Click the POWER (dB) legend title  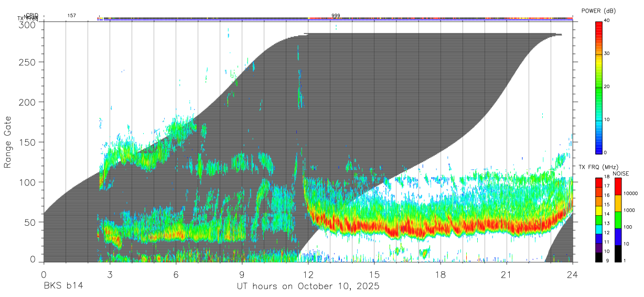tap(598, 10)
